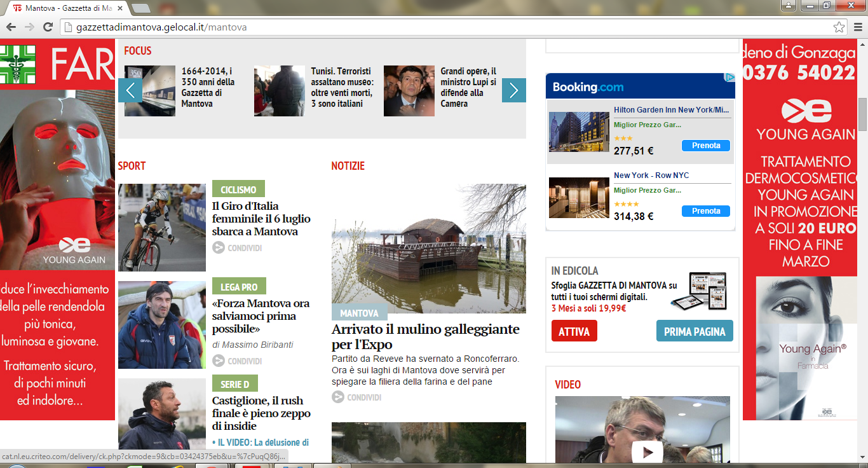This screenshot has width=868, height=468.
Task: Open a new blank tab
Action: pos(141,8)
